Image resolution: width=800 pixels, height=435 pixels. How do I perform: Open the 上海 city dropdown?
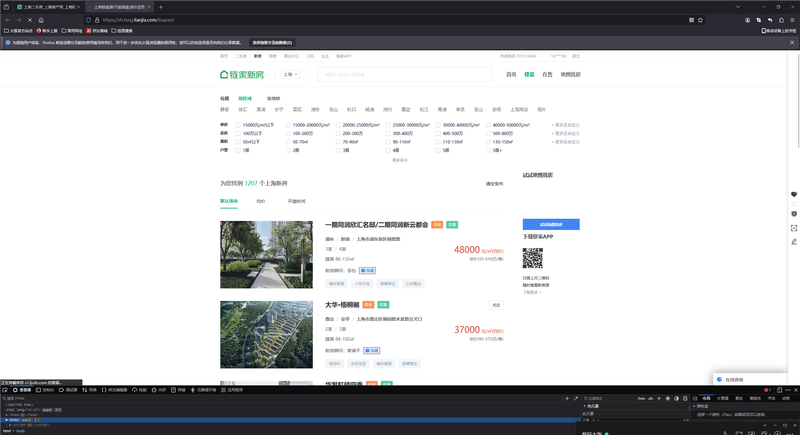click(x=290, y=74)
